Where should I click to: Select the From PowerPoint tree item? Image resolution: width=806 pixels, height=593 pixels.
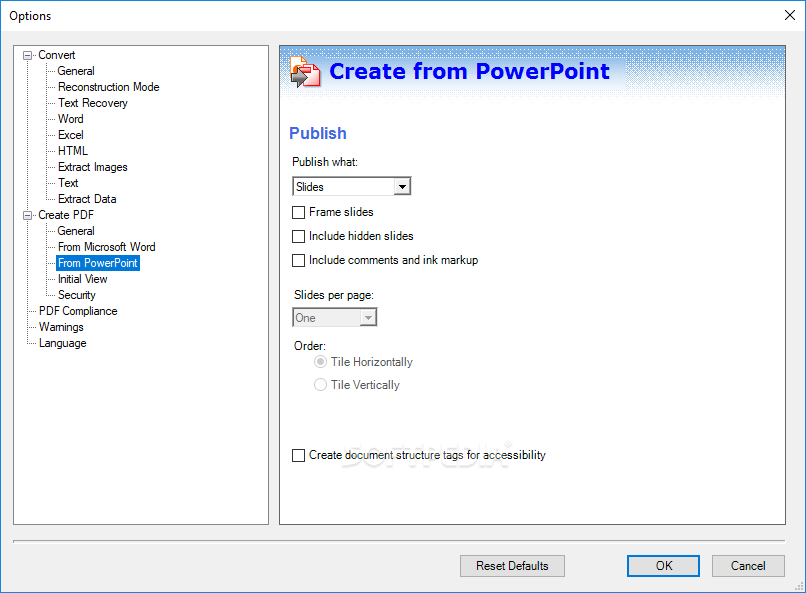pos(98,263)
